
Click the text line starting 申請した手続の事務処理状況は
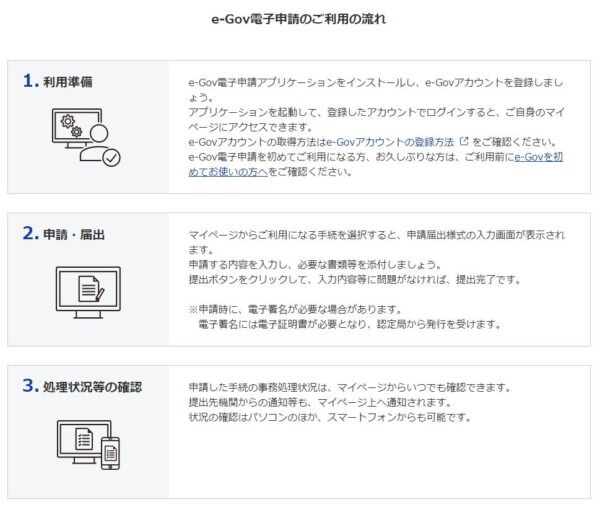click(350, 388)
